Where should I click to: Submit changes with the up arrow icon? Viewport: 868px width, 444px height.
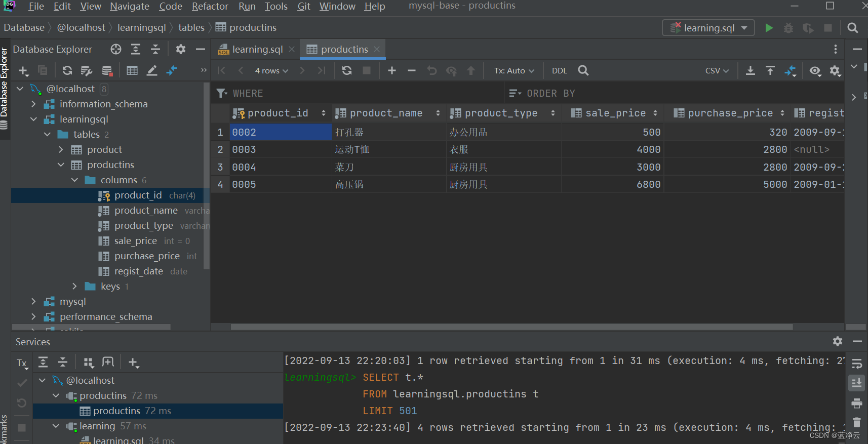[x=471, y=70]
